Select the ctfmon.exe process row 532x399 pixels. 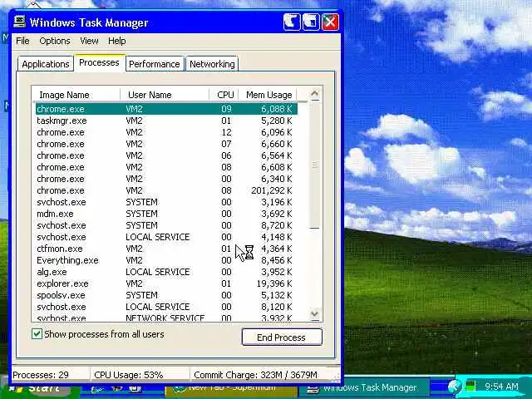tap(166, 249)
